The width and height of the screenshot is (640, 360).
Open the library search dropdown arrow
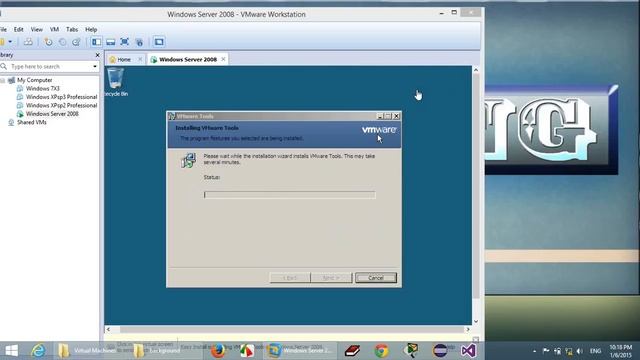[x=95, y=67]
